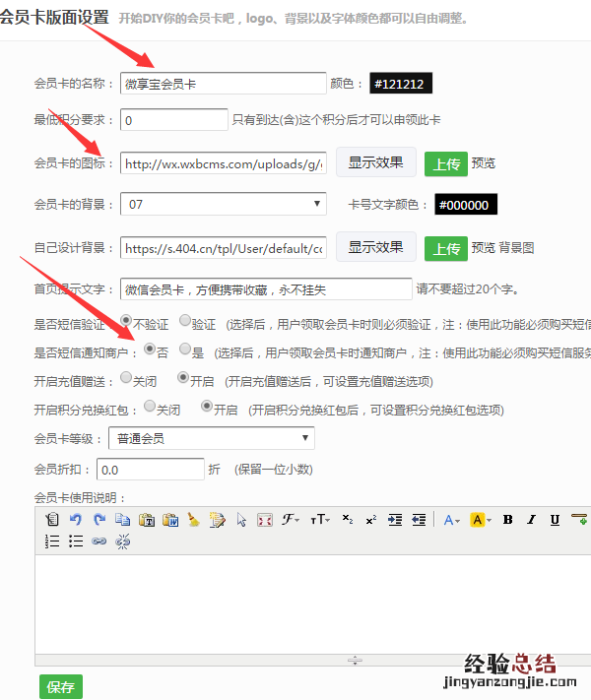Click the 会员卡的图标 URL field
This screenshot has height=700, width=591.
pos(224,163)
